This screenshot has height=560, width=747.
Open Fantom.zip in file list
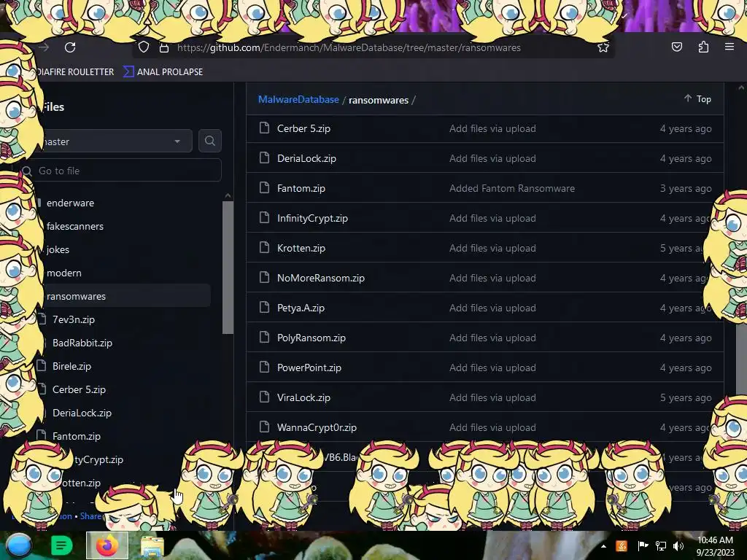(x=301, y=189)
